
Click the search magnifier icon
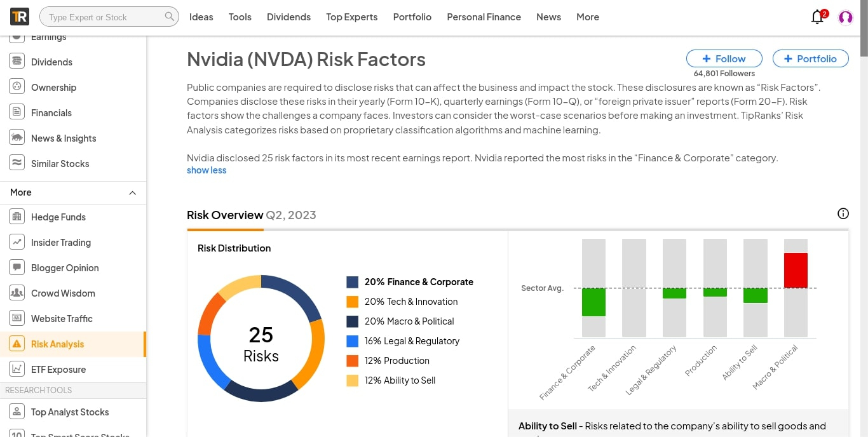(x=169, y=17)
